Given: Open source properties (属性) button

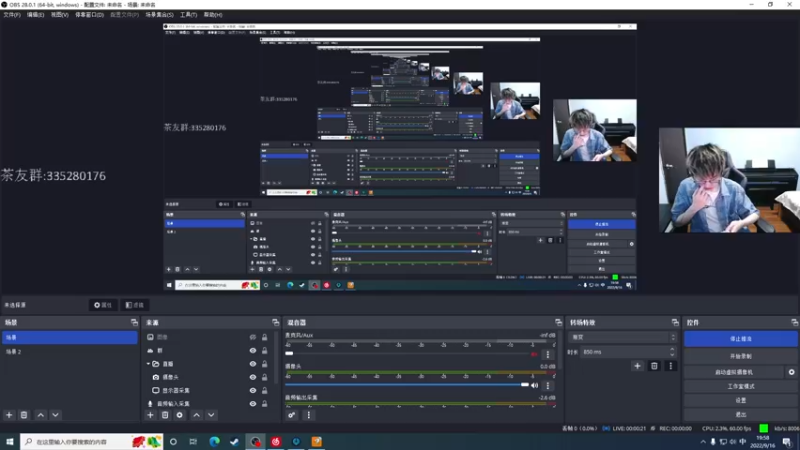Looking at the screenshot, I should click(103, 305).
